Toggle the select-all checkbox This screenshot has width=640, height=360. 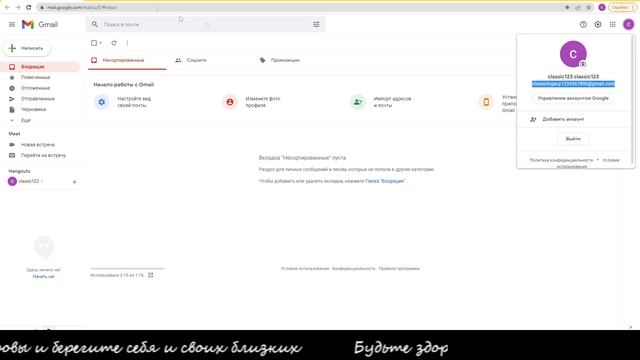[x=94, y=43]
